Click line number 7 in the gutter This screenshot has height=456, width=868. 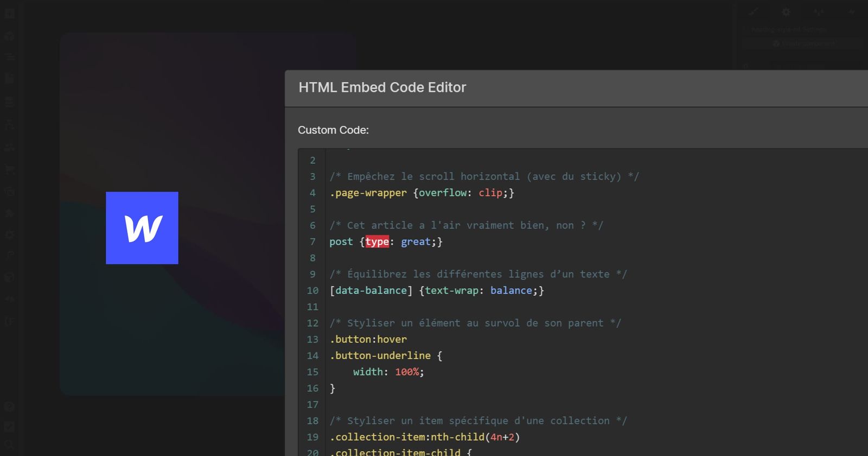[312, 242]
